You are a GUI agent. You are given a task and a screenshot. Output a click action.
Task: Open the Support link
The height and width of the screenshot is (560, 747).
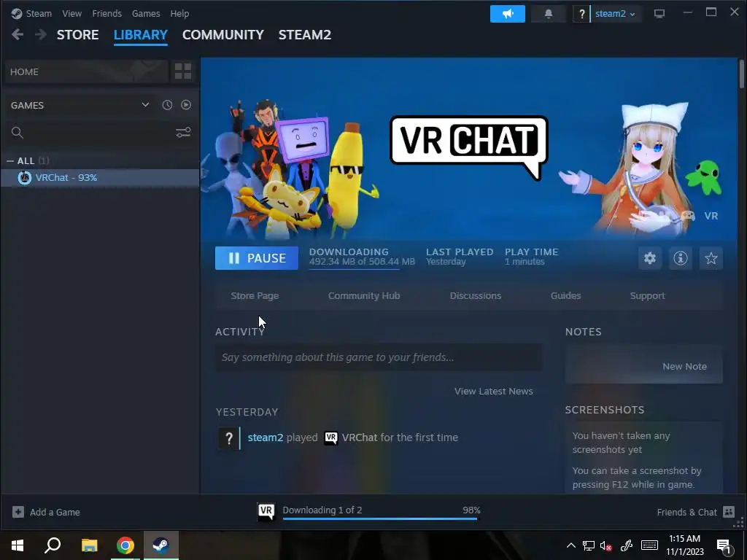coord(647,296)
